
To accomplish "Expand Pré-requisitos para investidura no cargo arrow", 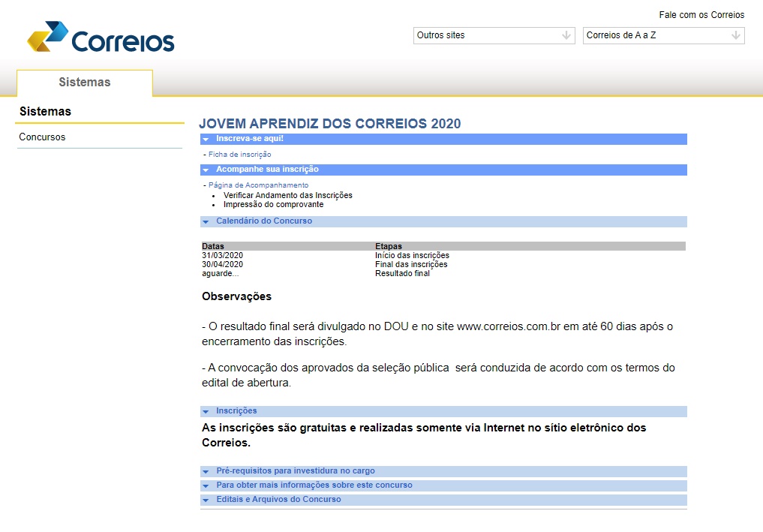I will 206,472.
